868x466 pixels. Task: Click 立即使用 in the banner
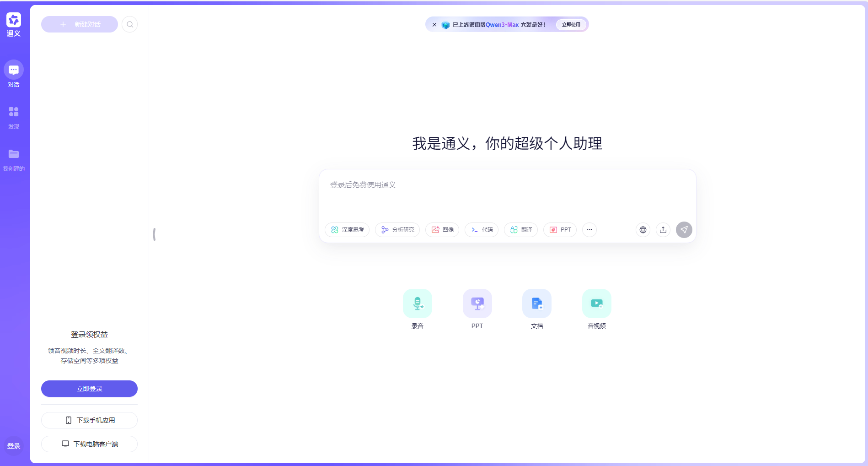[x=571, y=25]
